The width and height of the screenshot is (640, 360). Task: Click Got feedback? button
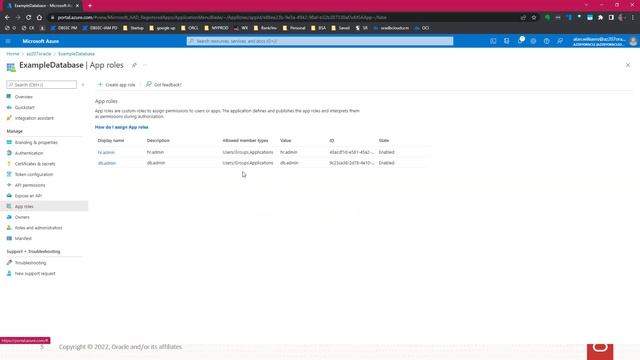coord(164,84)
